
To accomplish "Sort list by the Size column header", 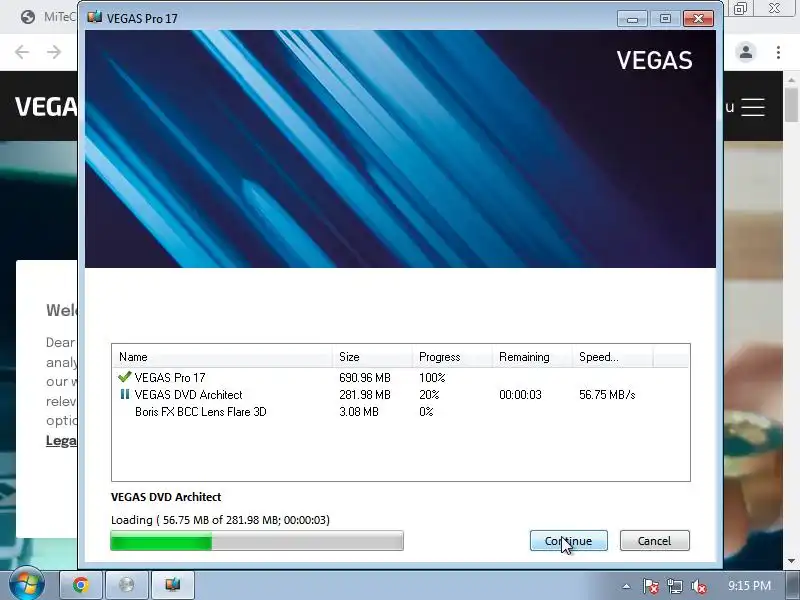I will [372, 357].
